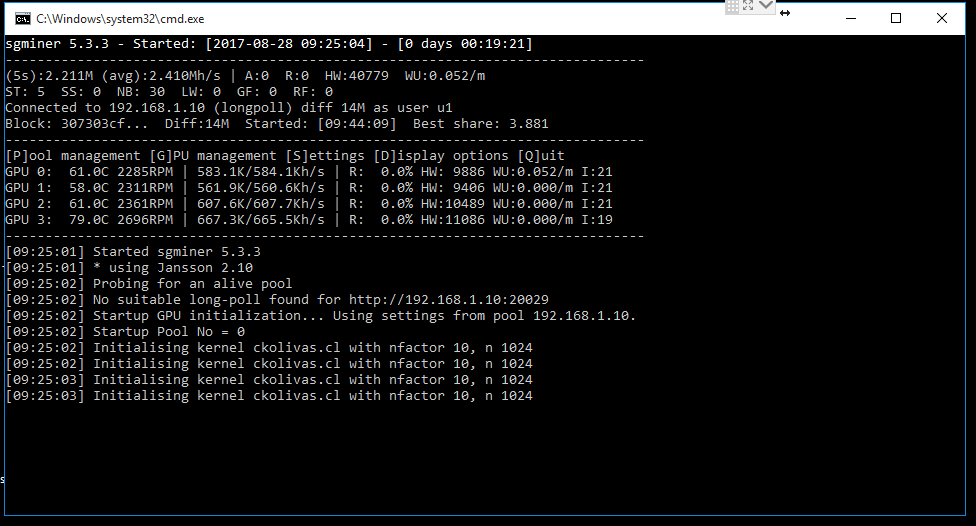This screenshot has height=526, width=976.
Task: Click the 'sgminer 5.3.3 - Started' header text
Action: [101, 44]
